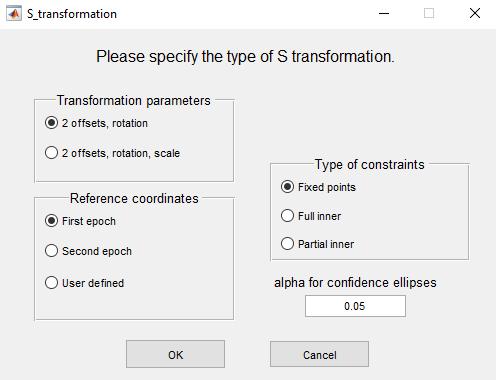Viewport: 496px width, 380px height.
Task: Click the "Please specify the type" heading
Action: pos(245,56)
